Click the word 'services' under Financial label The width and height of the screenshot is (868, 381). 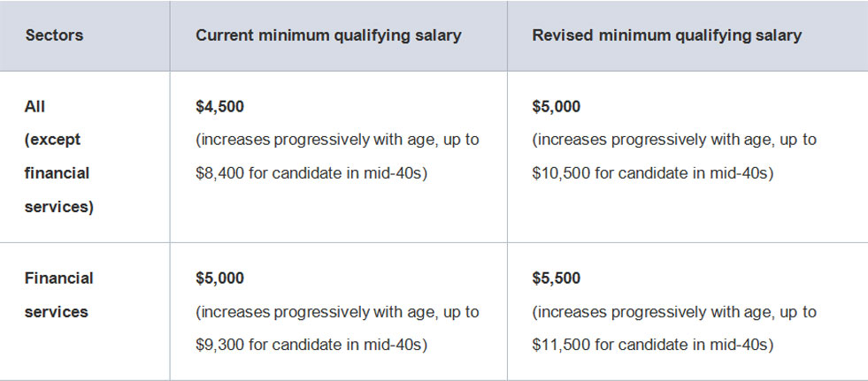click(56, 312)
